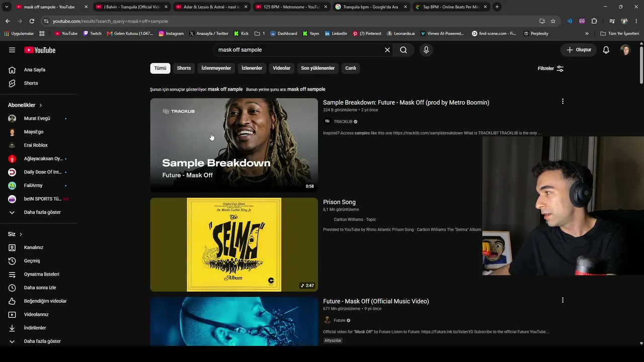Switch to the J Balvin Tranquila tab
This screenshot has width=644, height=362.
(132, 7)
